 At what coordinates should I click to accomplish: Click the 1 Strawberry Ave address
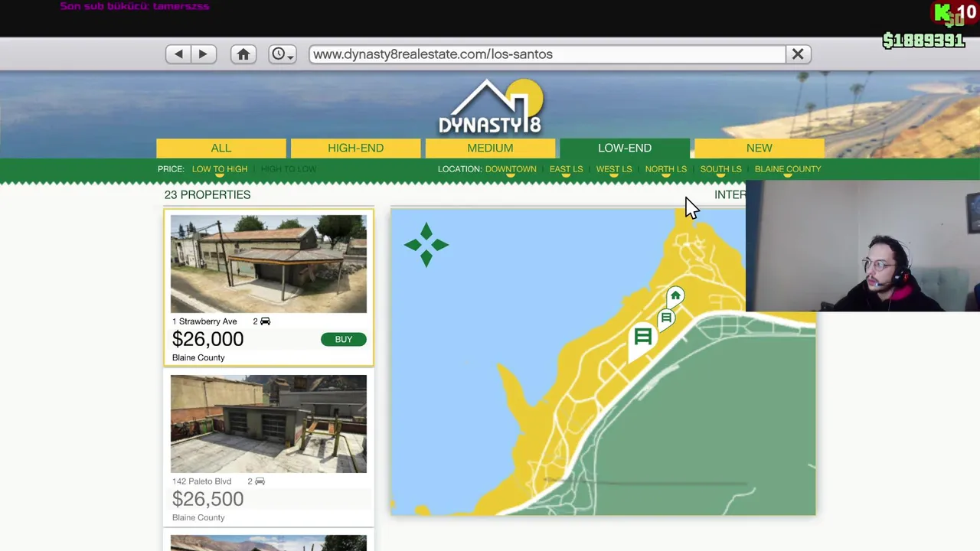click(x=204, y=321)
